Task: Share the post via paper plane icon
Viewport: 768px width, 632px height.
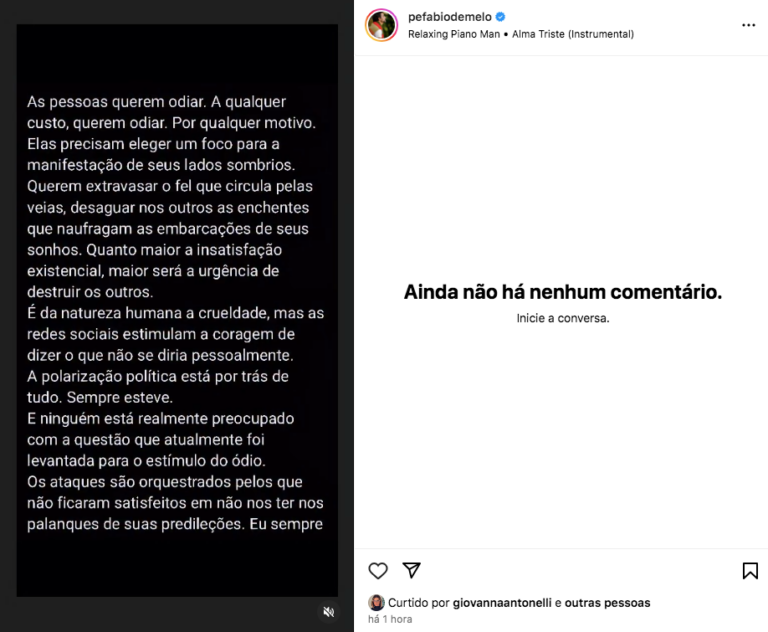Action: (x=411, y=570)
